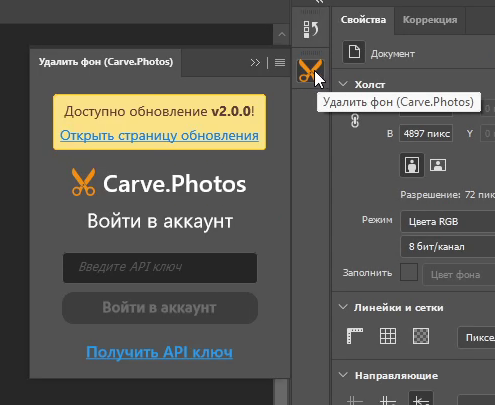495x405 pixels.
Task: Click the Разрешение: 72 text
Action: [447, 194]
